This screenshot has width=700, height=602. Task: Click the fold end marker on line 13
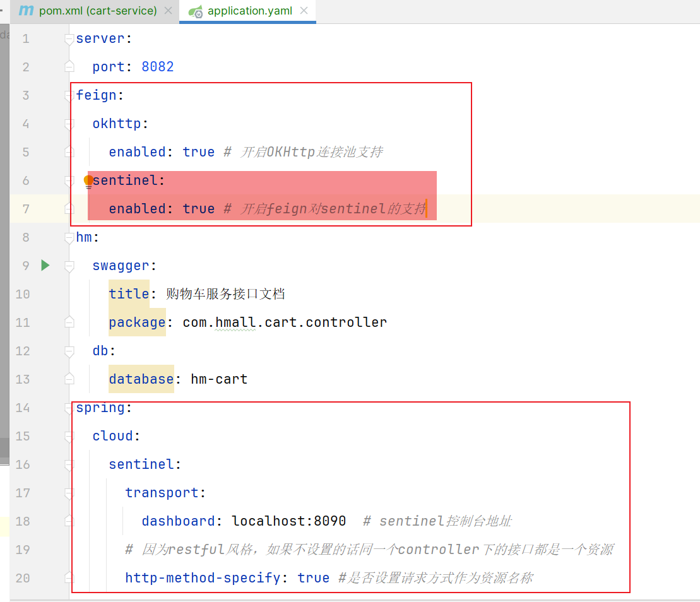tap(69, 379)
